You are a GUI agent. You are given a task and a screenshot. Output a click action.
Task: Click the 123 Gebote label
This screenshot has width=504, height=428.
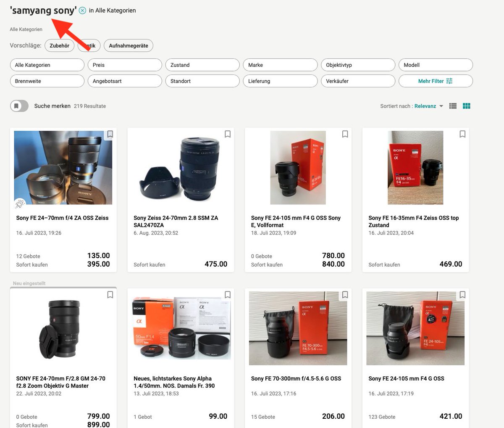click(382, 417)
